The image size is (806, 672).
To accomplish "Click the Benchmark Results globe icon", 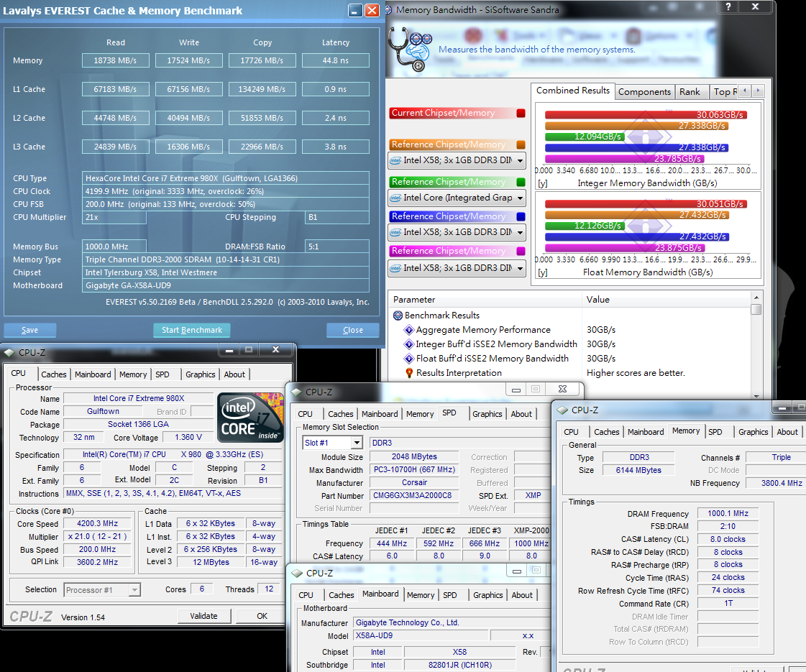I will [398, 316].
